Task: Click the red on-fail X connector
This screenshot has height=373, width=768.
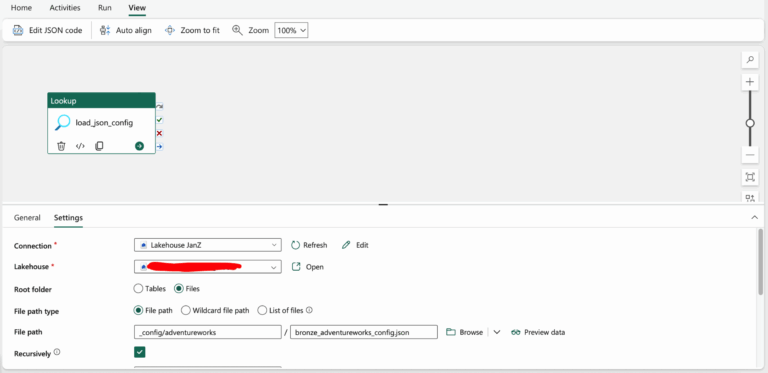Action: [159, 133]
